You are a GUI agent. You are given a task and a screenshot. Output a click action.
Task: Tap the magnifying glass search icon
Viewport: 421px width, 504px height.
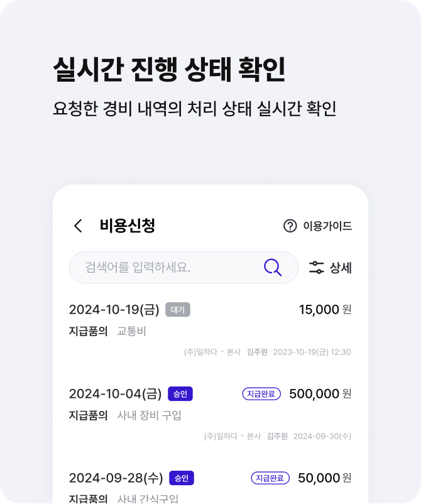(x=273, y=268)
